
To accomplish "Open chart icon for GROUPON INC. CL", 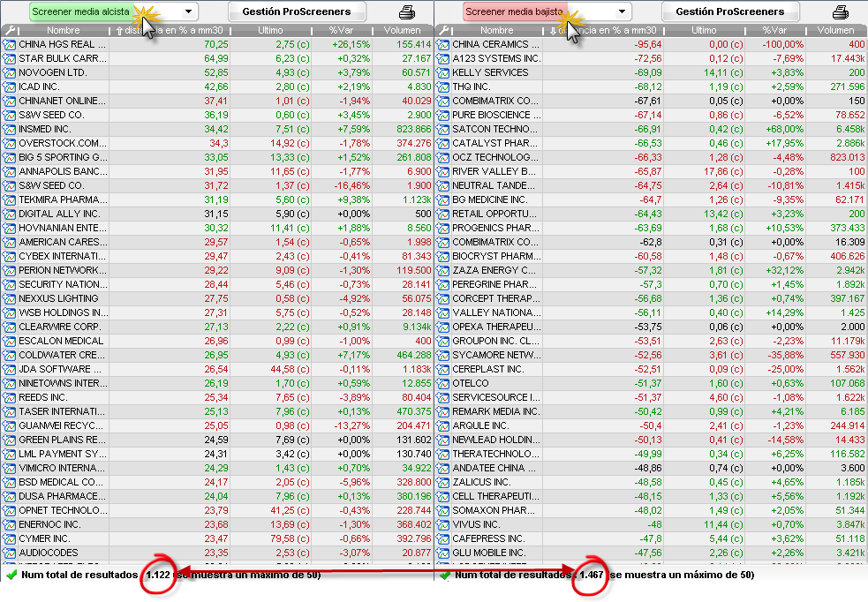I will pyautogui.click(x=442, y=341).
